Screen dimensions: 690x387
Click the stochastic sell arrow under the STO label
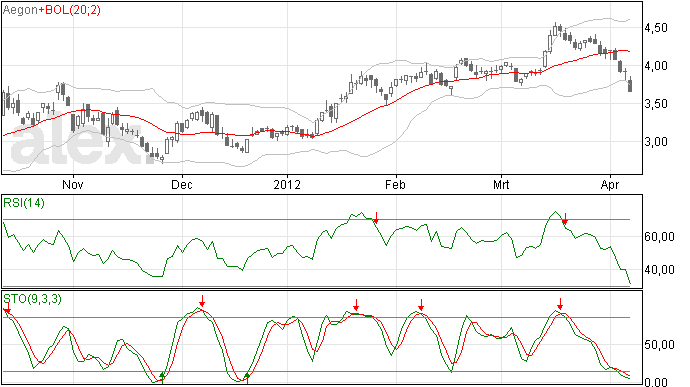coord(7,308)
